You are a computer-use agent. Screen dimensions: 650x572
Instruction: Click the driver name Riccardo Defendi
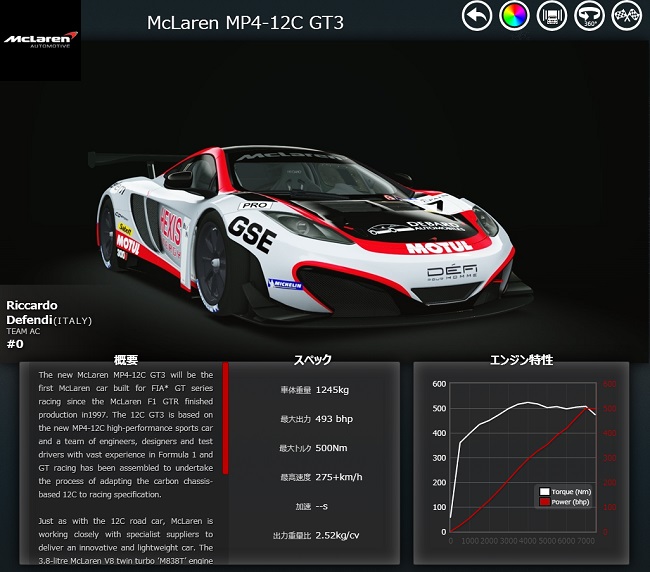click(32, 313)
